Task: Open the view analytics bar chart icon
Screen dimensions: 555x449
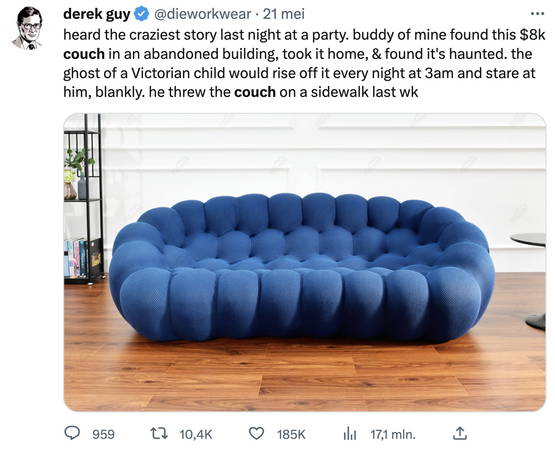Action: pyautogui.click(x=350, y=433)
